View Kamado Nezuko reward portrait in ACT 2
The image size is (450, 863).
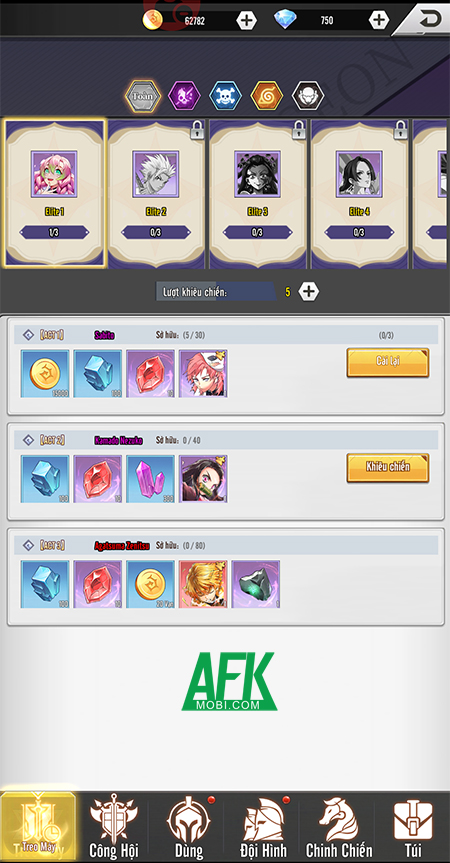point(203,479)
